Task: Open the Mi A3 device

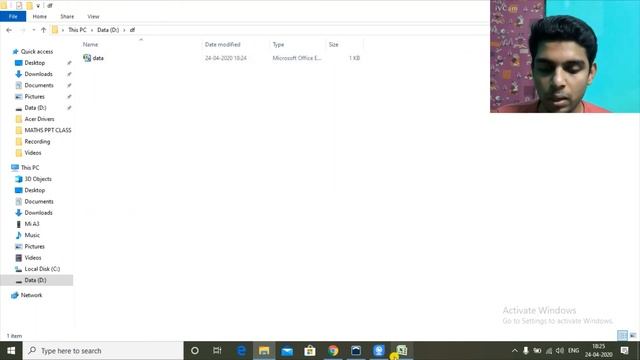Action: [x=32, y=224]
